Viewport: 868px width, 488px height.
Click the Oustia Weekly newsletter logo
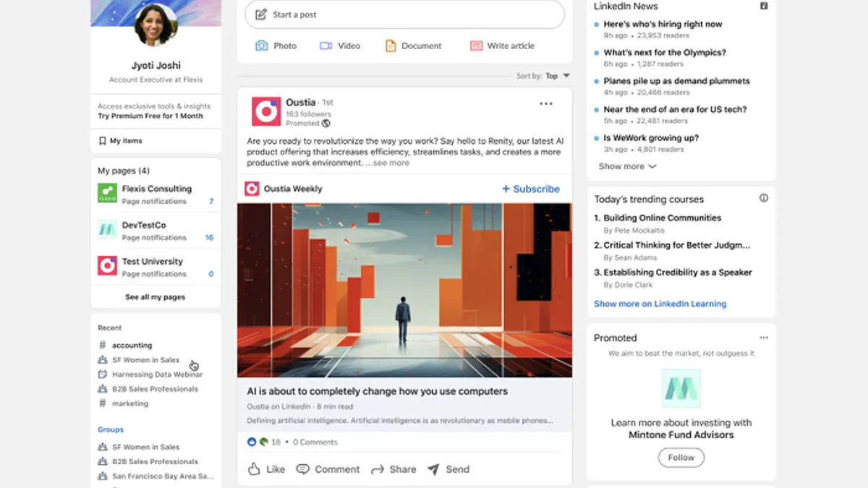[x=252, y=189]
